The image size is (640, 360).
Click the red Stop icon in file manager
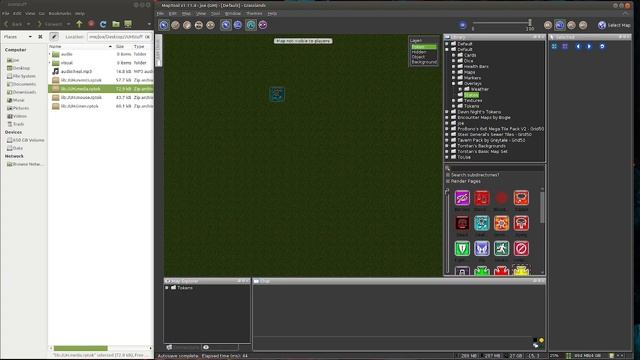(x=91, y=24)
